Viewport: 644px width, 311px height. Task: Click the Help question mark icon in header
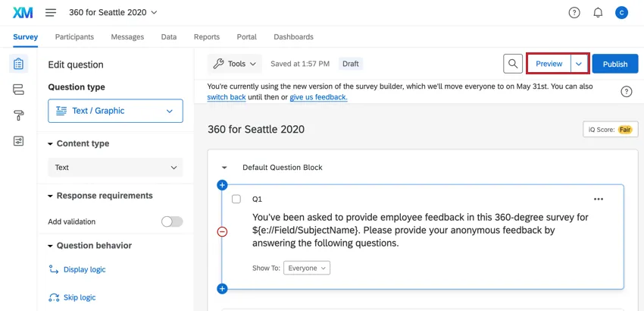pos(574,13)
